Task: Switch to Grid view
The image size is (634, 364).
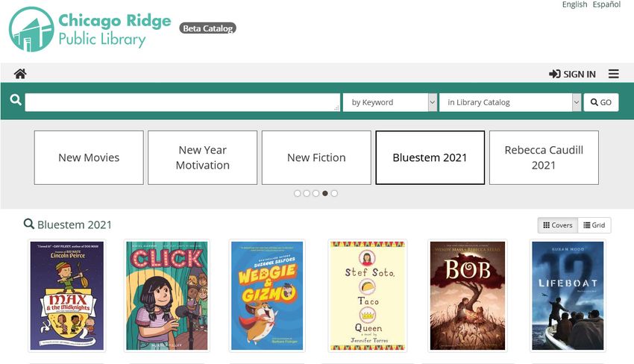Action: pyautogui.click(x=594, y=225)
